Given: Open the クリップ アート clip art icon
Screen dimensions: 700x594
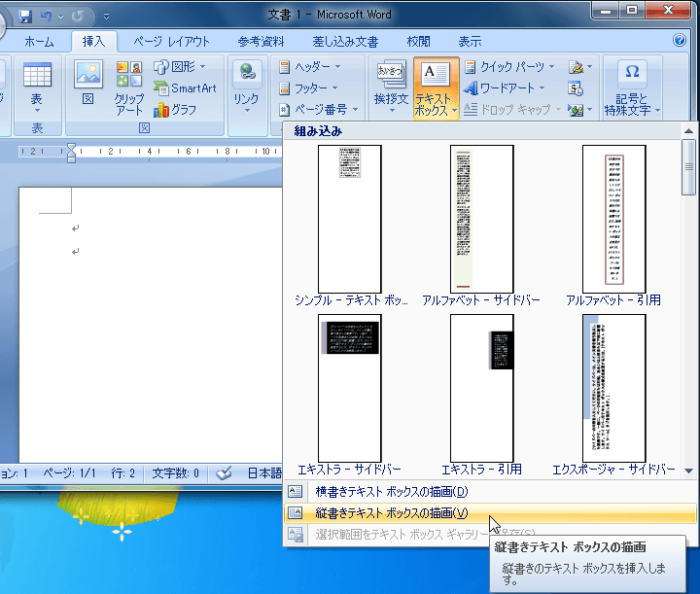Looking at the screenshot, I should click(x=129, y=88).
